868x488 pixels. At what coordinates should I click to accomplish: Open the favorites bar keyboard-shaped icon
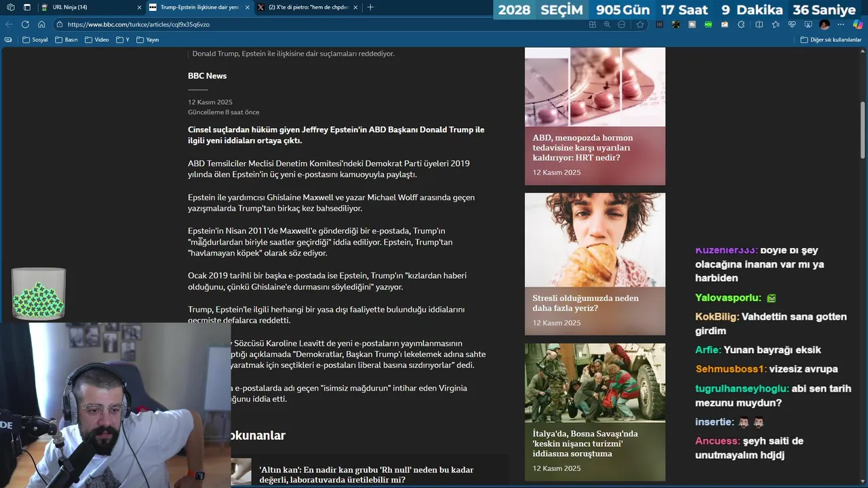8,40
